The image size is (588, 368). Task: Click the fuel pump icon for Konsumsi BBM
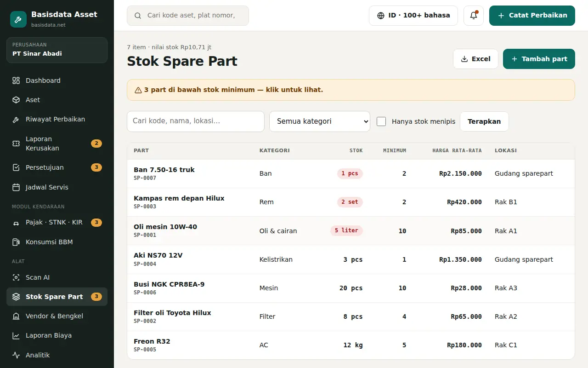tap(16, 242)
